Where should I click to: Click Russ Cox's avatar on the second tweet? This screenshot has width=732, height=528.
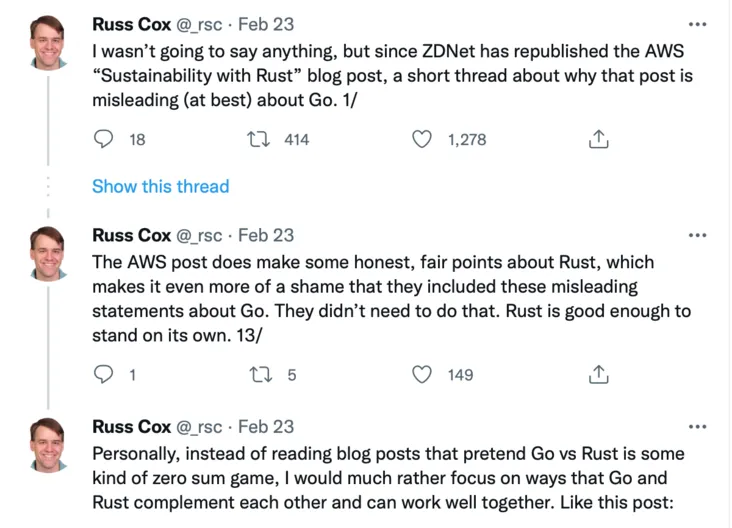[x=47, y=252]
